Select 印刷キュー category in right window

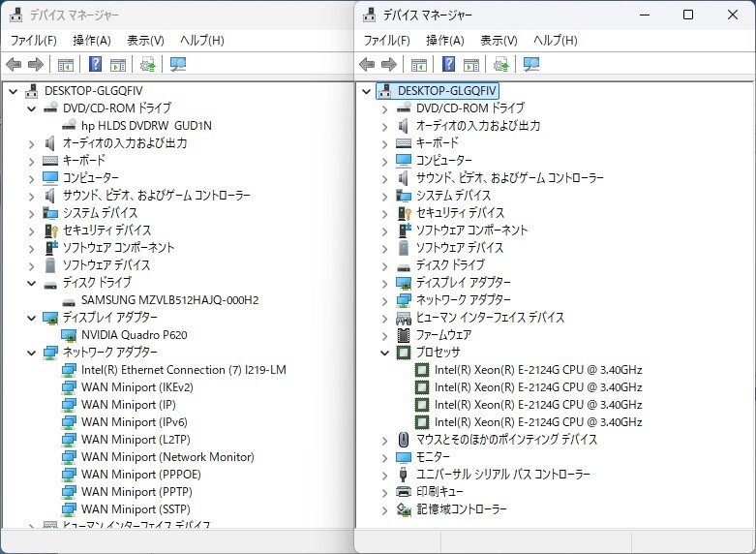coord(439,491)
